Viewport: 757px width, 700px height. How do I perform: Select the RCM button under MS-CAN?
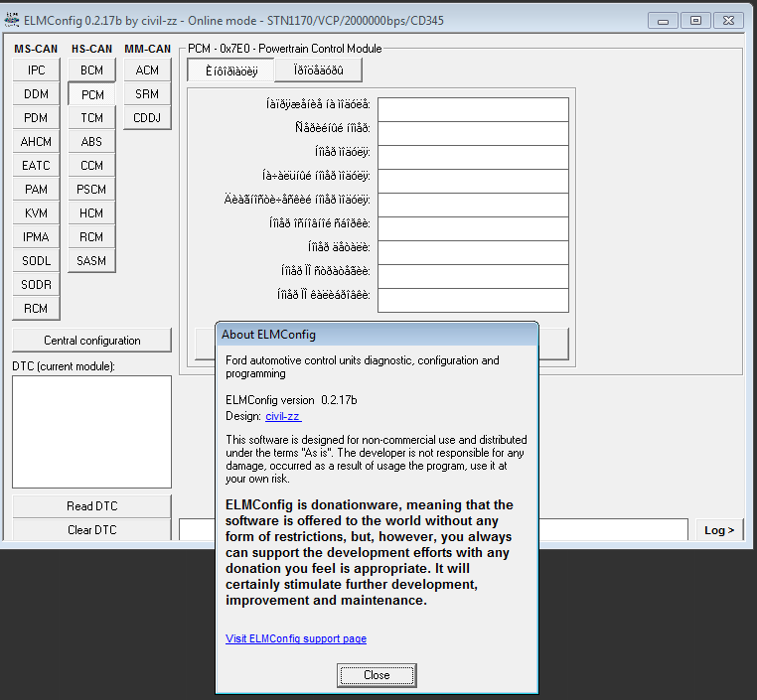pyautogui.click(x=36, y=308)
